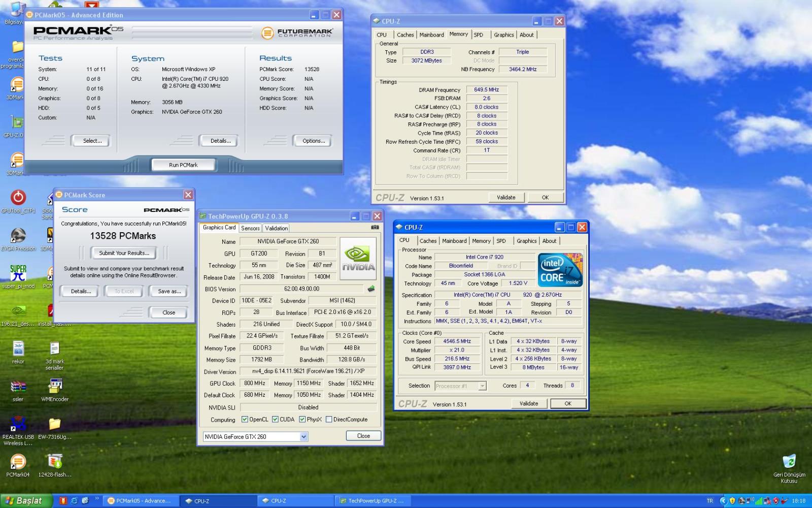Switch to Sensors tab in GPU-Z
812x508 pixels.
pos(250,229)
